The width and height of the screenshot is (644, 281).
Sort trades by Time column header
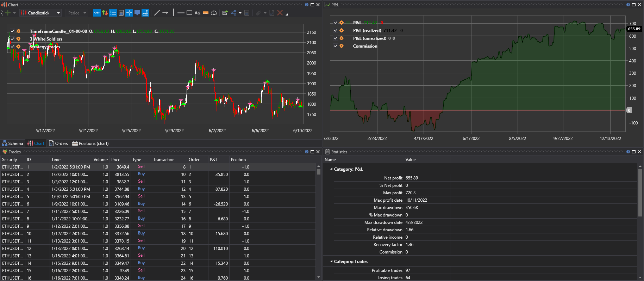pyautogui.click(x=70, y=159)
